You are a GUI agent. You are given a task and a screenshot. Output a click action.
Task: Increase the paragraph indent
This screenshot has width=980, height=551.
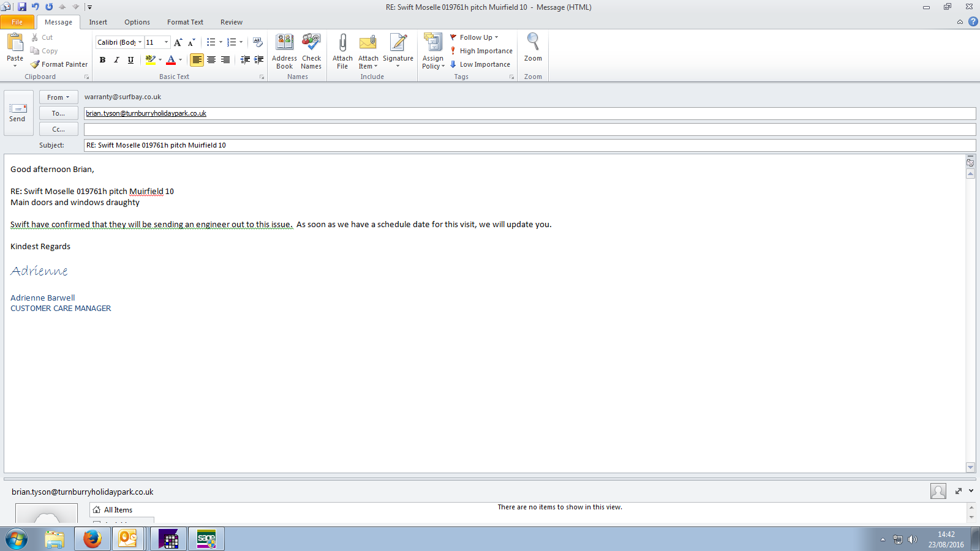[x=259, y=59]
